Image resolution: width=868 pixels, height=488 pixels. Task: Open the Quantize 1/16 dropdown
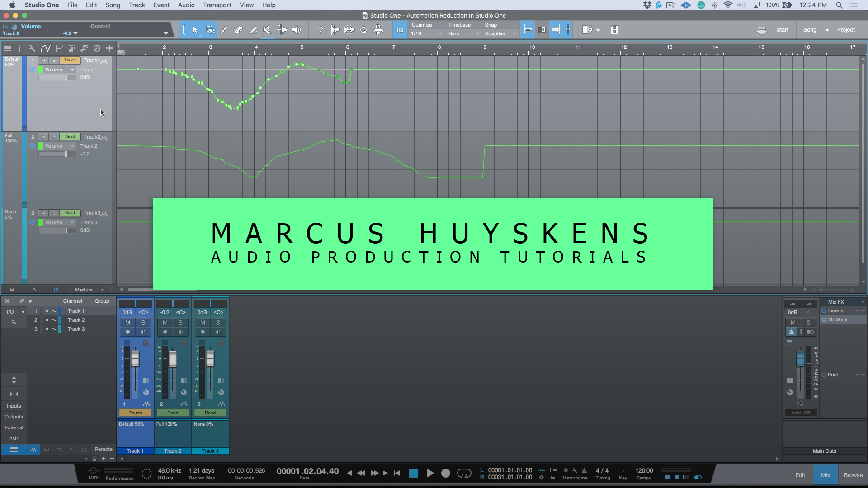point(426,34)
